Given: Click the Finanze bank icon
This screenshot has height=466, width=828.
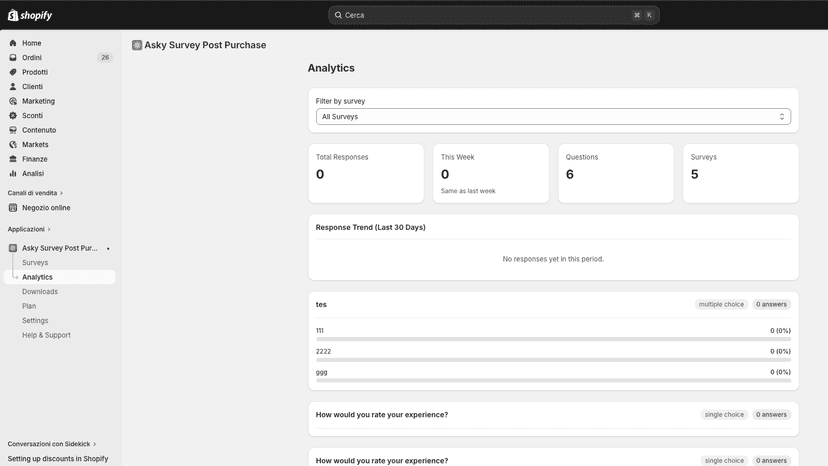Looking at the screenshot, I should pos(13,159).
